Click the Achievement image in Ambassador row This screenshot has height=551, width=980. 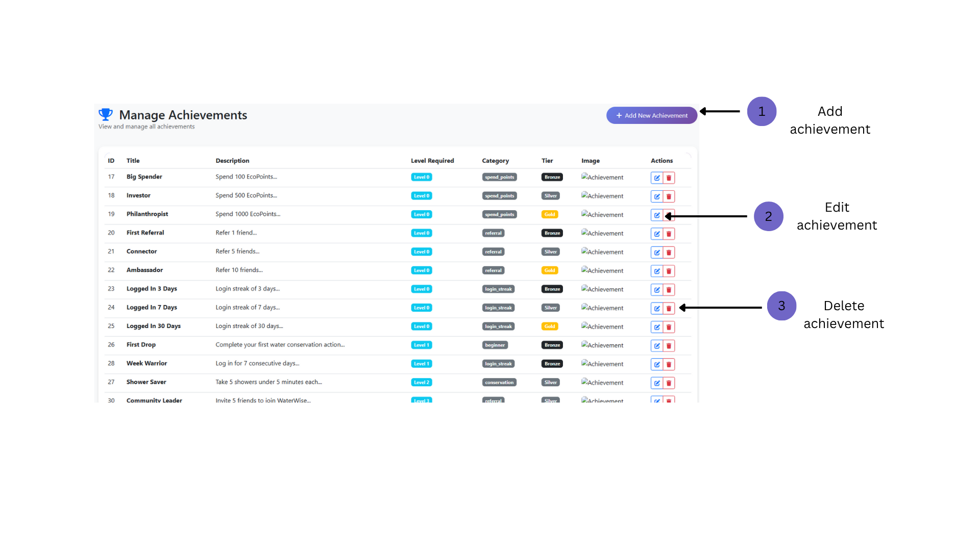coord(602,270)
